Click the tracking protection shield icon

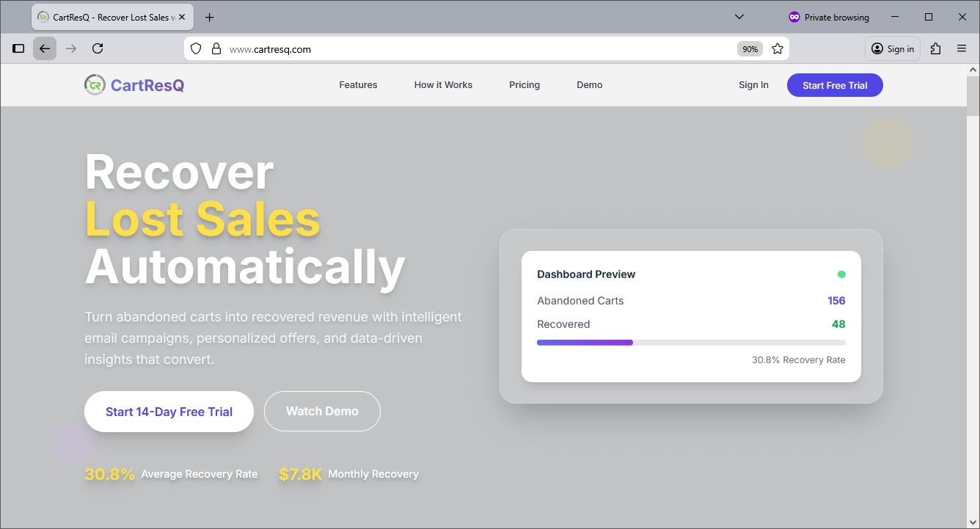pyautogui.click(x=196, y=49)
